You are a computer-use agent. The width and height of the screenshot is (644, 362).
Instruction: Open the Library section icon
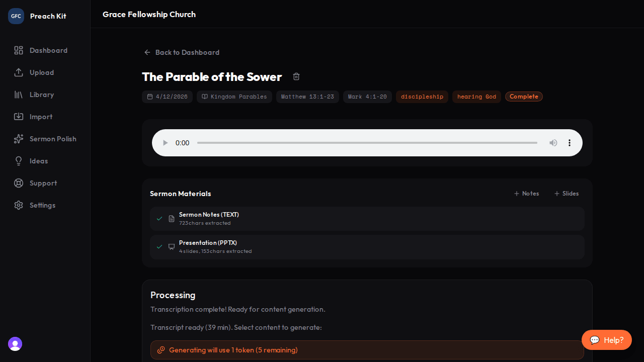(19, 95)
